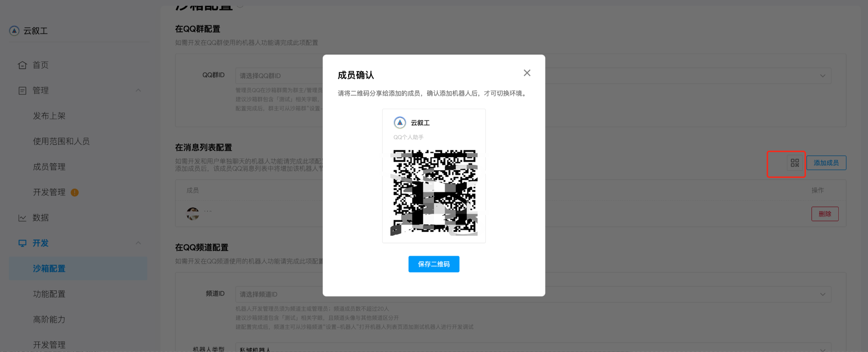Open 发布上架 in the sidebar
Screen dimensions: 868x352
(49, 116)
